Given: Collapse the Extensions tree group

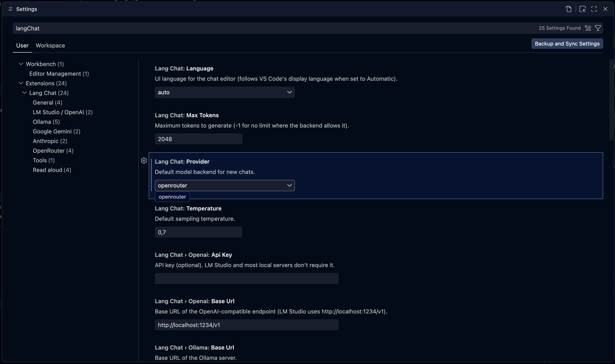Looking at the screenshot, I should (x=21, y=83).
